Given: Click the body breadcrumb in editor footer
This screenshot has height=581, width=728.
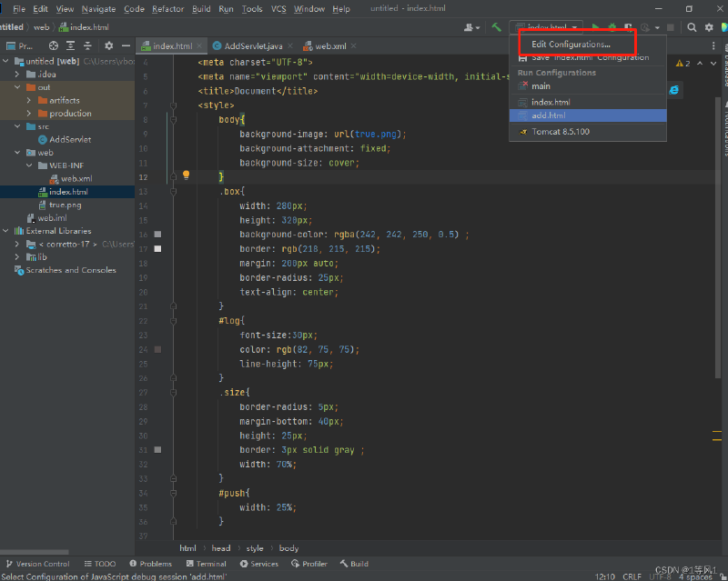Looking at the screenshot, I should [x=288, y=548].
